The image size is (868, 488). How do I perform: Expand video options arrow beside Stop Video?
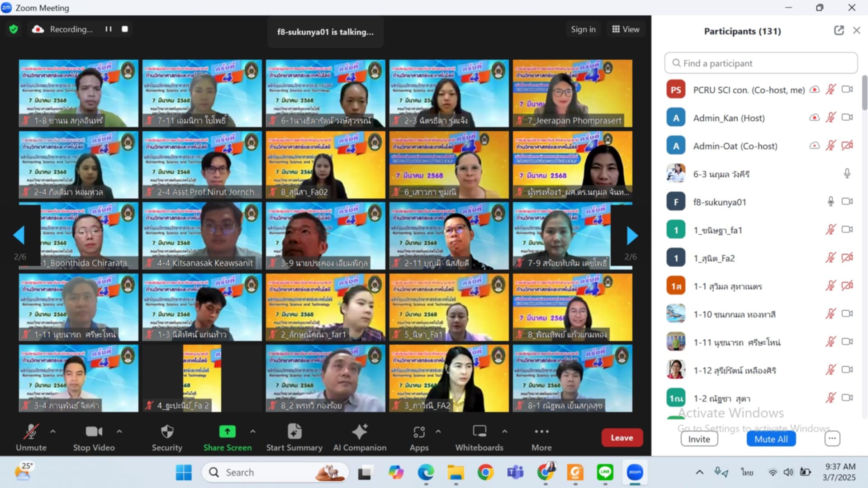coord(119,431)
